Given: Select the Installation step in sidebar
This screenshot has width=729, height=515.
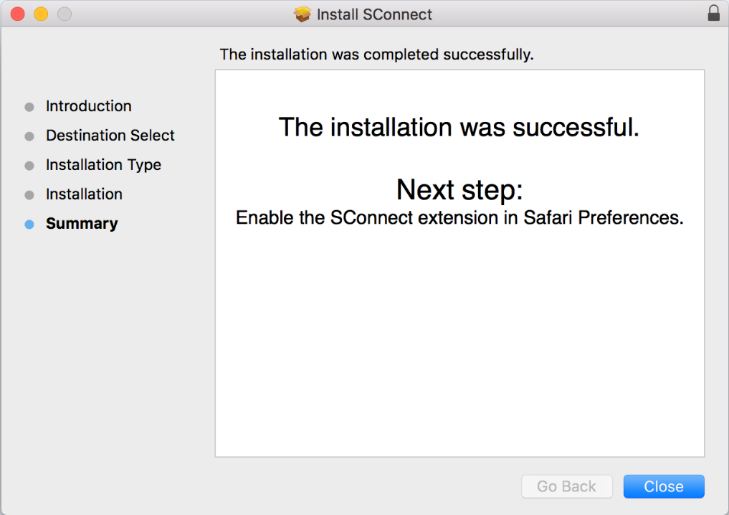Looking at the screenshot, I should coord(84,194).
